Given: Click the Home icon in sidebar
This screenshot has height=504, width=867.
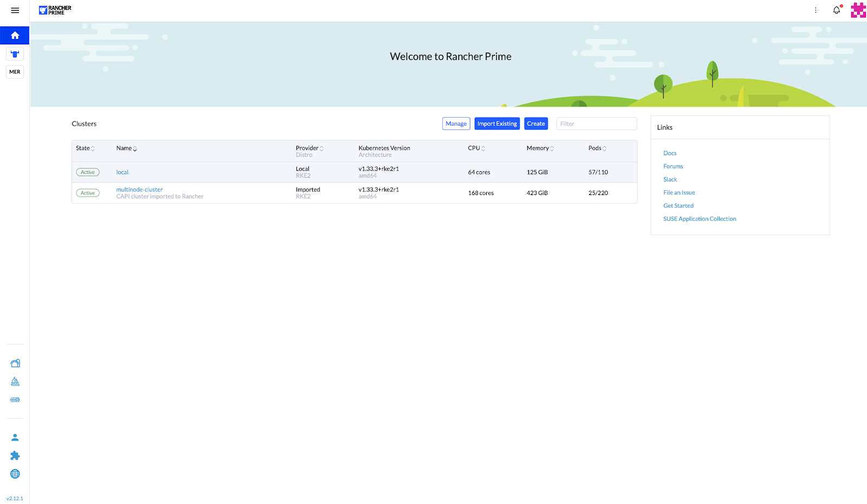Looking at the screenshot, I should pyautogui.click(x=15, y=36).
